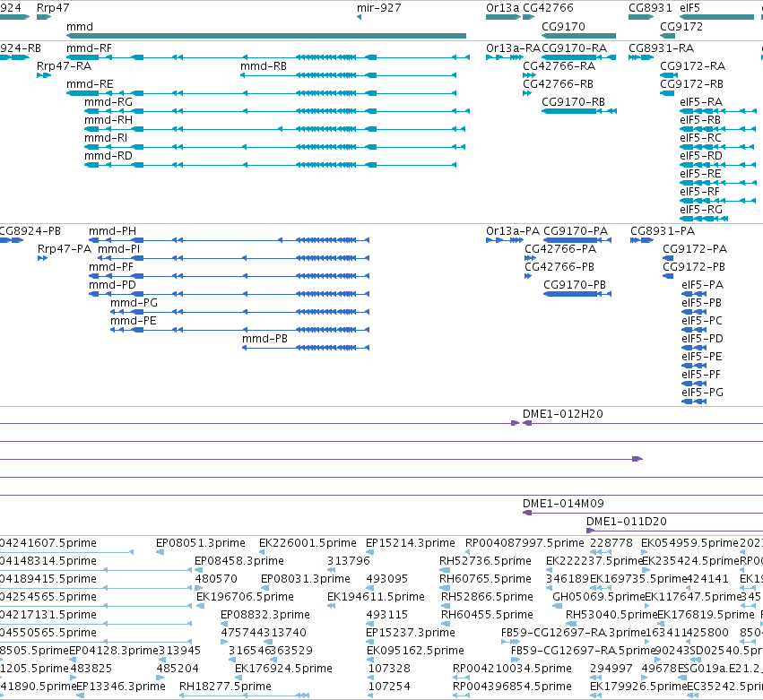Viewport: 763px width, 700px height.
Task: Click EST label EP08832.3prime
Action: coord(265,615)
